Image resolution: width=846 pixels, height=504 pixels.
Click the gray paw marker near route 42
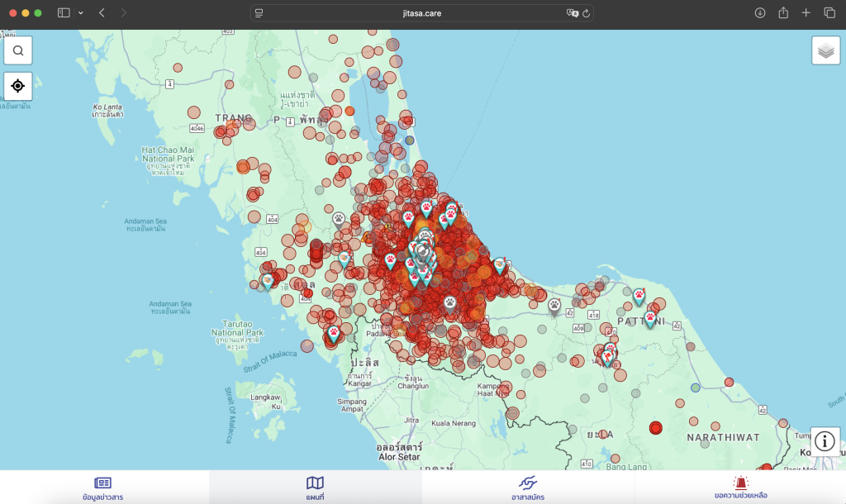coord(554,306)
